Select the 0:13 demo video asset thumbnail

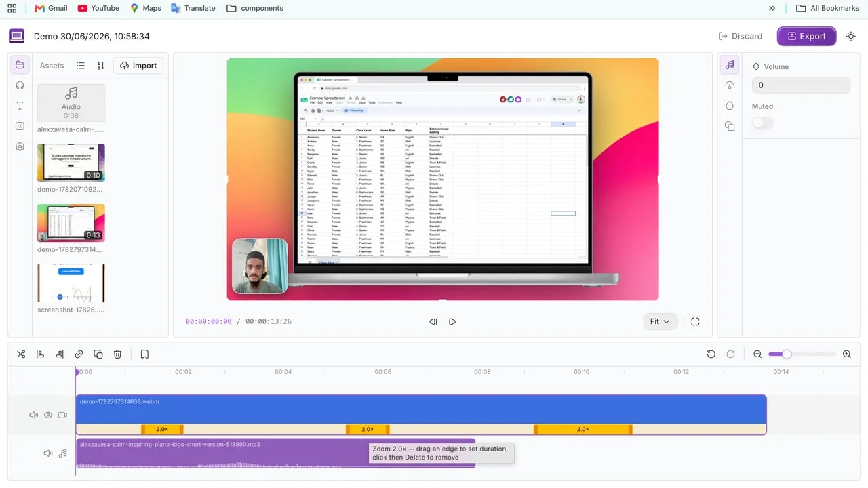[71, 223]
